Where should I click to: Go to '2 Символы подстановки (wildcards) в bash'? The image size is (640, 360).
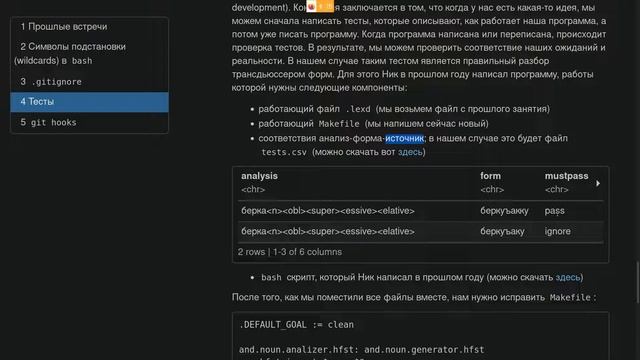coord(89,53)
